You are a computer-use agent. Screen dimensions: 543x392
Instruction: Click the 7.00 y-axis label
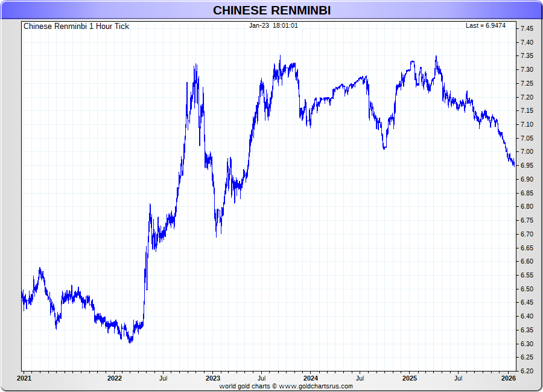pos(527,152)
